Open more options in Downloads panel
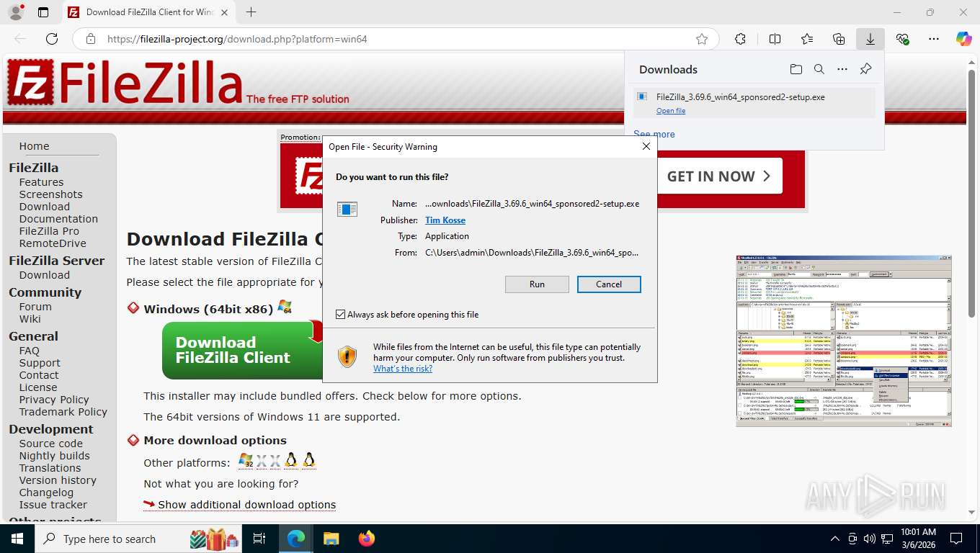 click(842, 69)
